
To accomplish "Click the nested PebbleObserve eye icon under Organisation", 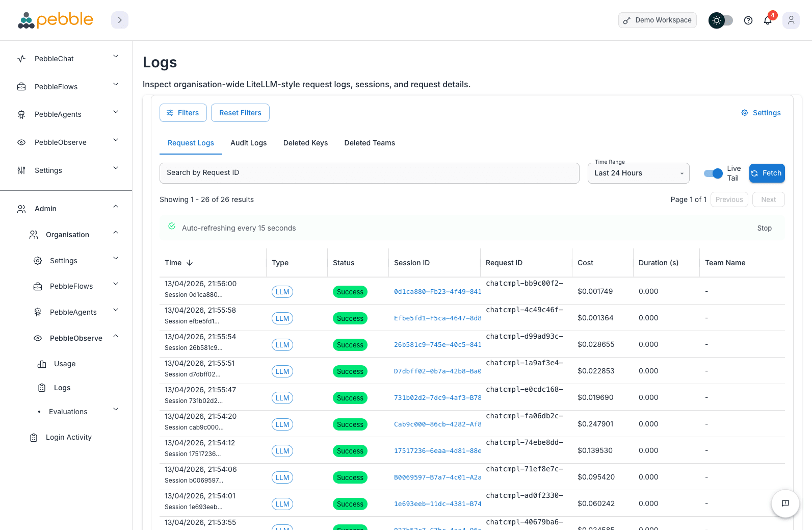I will 38,338.
